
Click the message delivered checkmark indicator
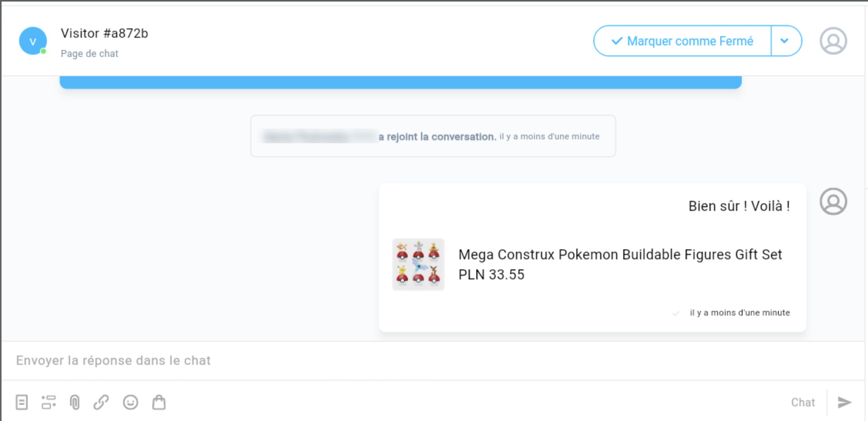point(676,313)
